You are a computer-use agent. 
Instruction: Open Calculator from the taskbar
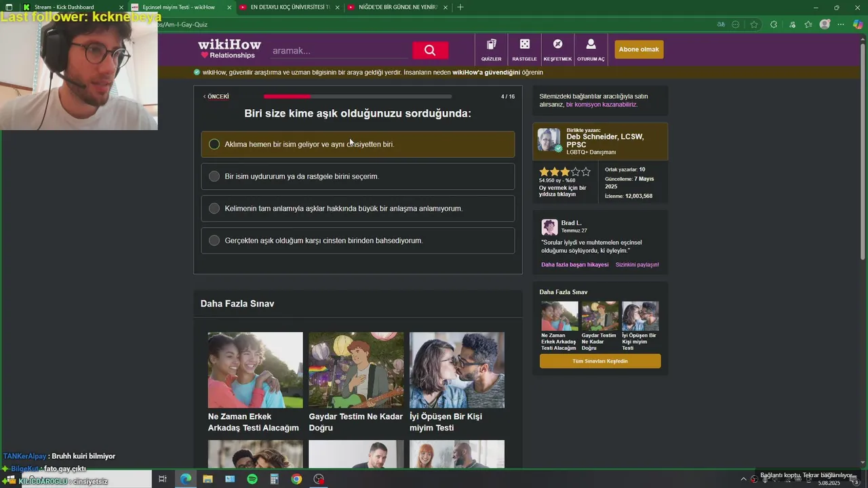tap(274, 479)
